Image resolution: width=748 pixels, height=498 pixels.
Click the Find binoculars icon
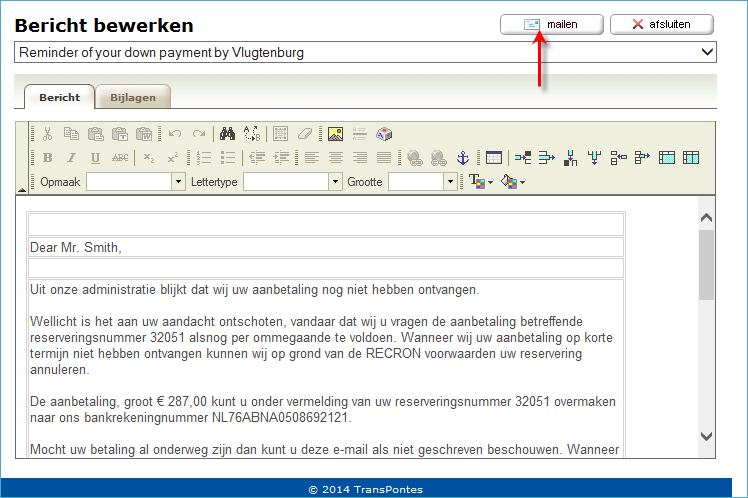coord(227,133)
